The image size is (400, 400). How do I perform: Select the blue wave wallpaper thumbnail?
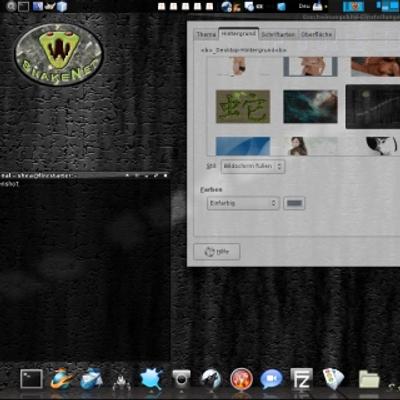(243, 146)
